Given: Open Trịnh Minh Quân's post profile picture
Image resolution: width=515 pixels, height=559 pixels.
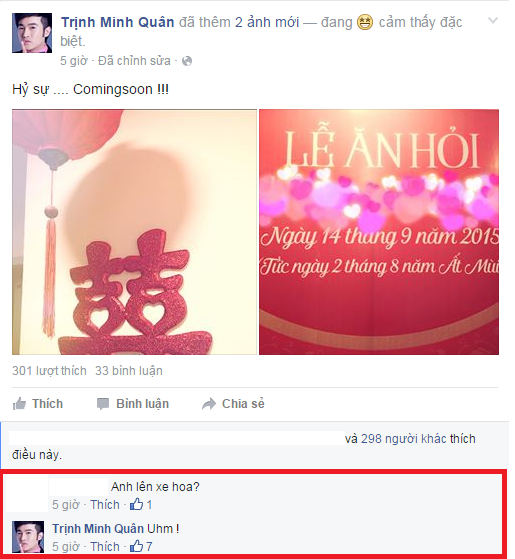Looking at the screenshot, I should pyautogui.click(x=32, y=33).
